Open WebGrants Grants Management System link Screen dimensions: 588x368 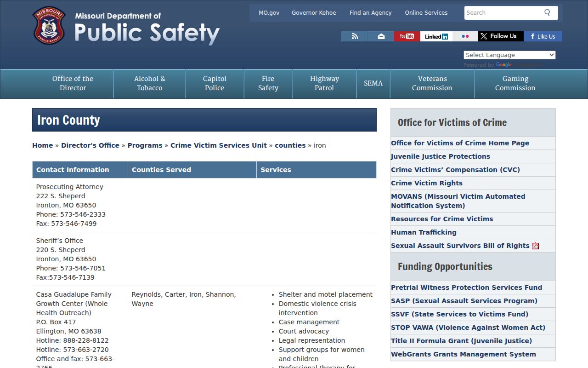(x=463, y=354)
